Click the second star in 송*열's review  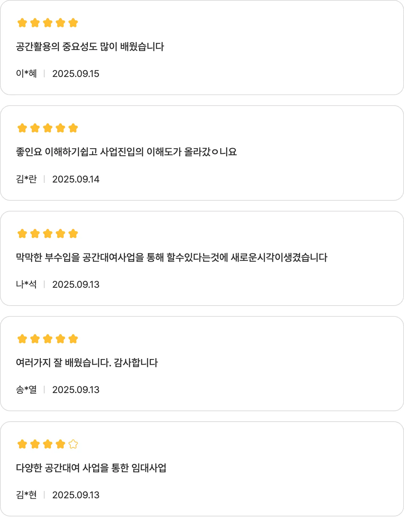pos(35,339)
